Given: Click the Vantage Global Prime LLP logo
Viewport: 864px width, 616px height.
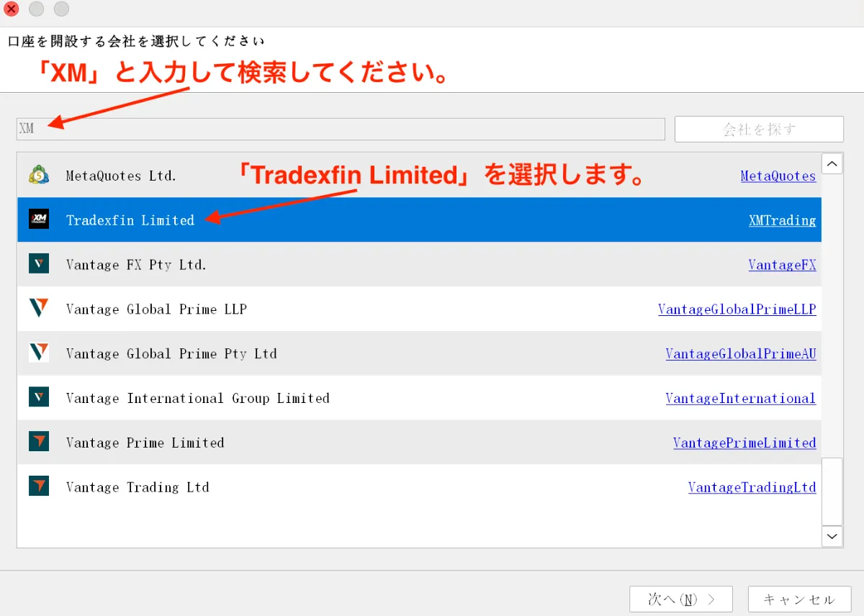Looking at the screenshot, I should 39,308.
